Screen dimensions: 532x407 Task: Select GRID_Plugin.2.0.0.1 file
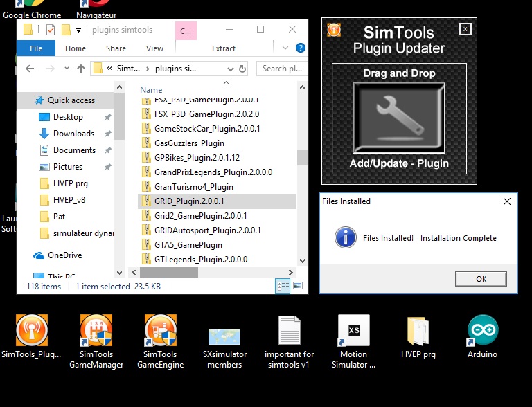click(217, 201)
